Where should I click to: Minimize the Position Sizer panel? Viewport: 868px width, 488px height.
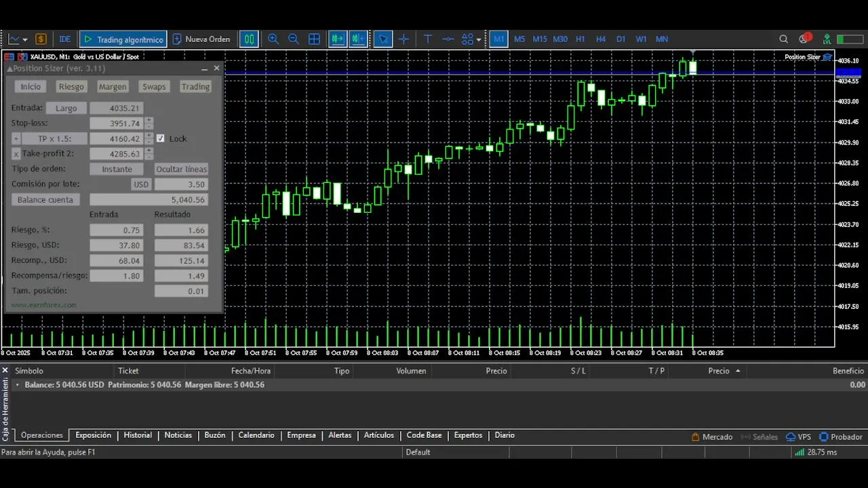[x=205, y=68]
